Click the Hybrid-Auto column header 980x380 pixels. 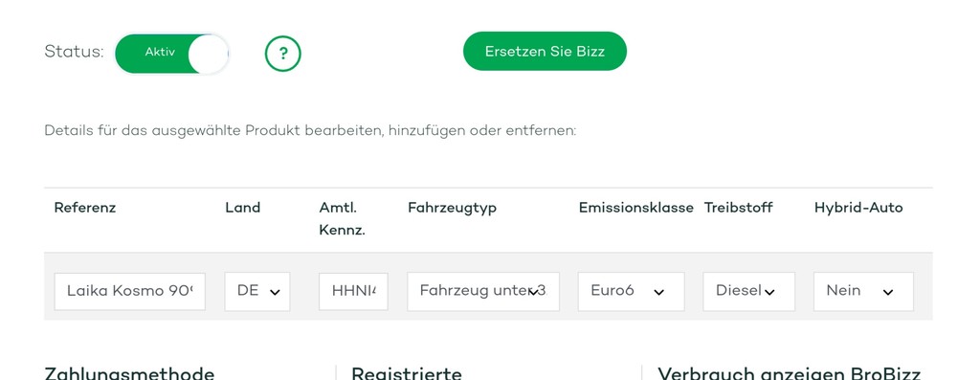(x=858, y=208)
